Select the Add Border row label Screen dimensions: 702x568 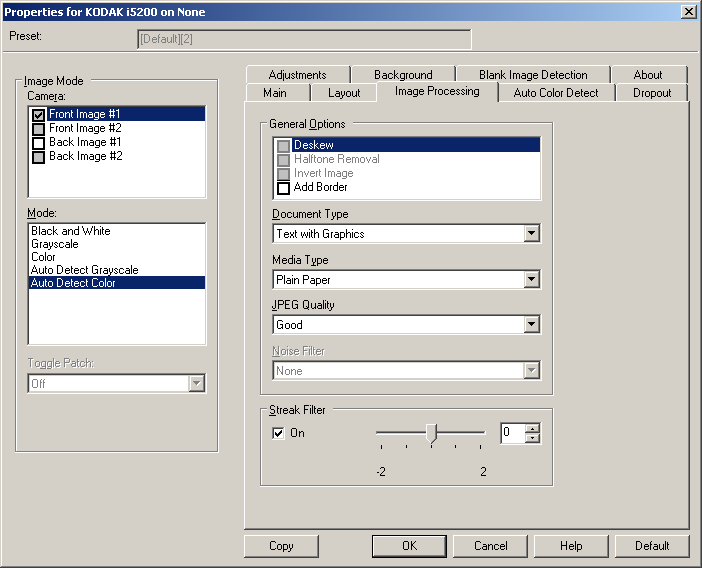click(x=321, y=187)
